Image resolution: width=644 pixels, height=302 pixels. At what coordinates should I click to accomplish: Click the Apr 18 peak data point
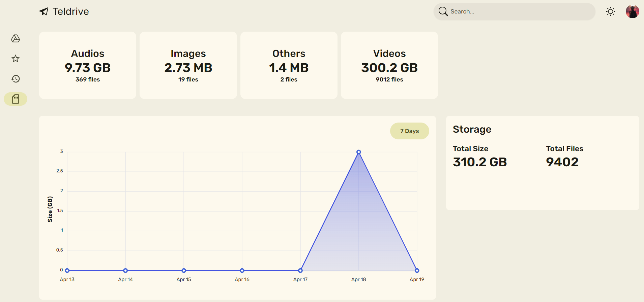(x=359, y=152)
